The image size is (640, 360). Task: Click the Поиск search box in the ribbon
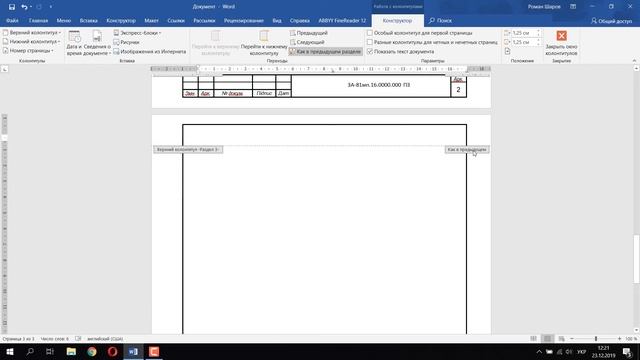(x=440, y=20)
